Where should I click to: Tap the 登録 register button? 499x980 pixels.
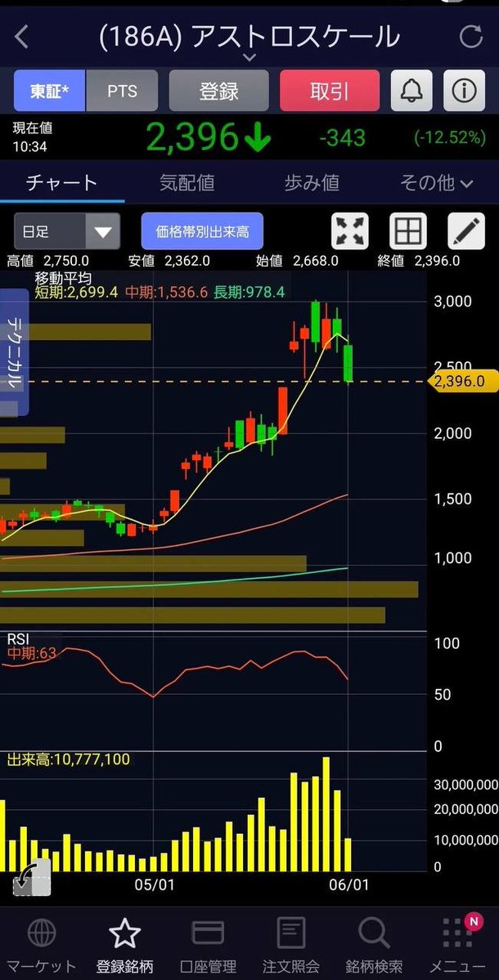click(x=219, y=91)
